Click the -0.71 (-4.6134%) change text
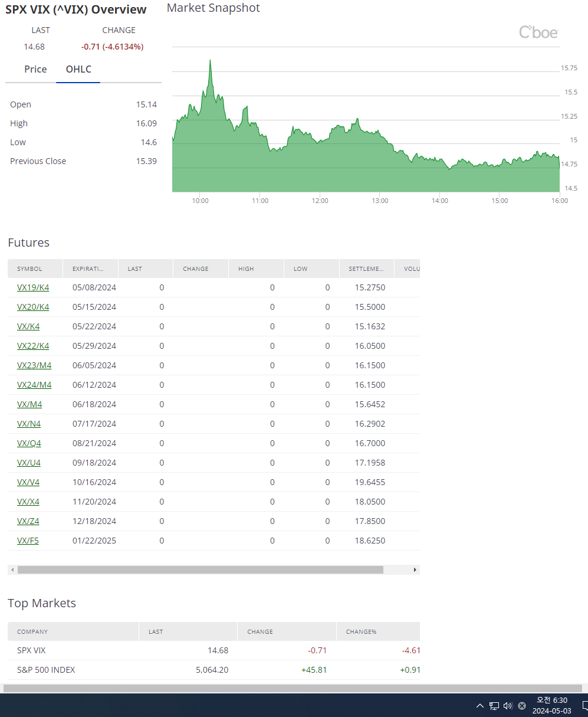The height and width of the screenshot is (717, 588). click(x=112, y=47)
